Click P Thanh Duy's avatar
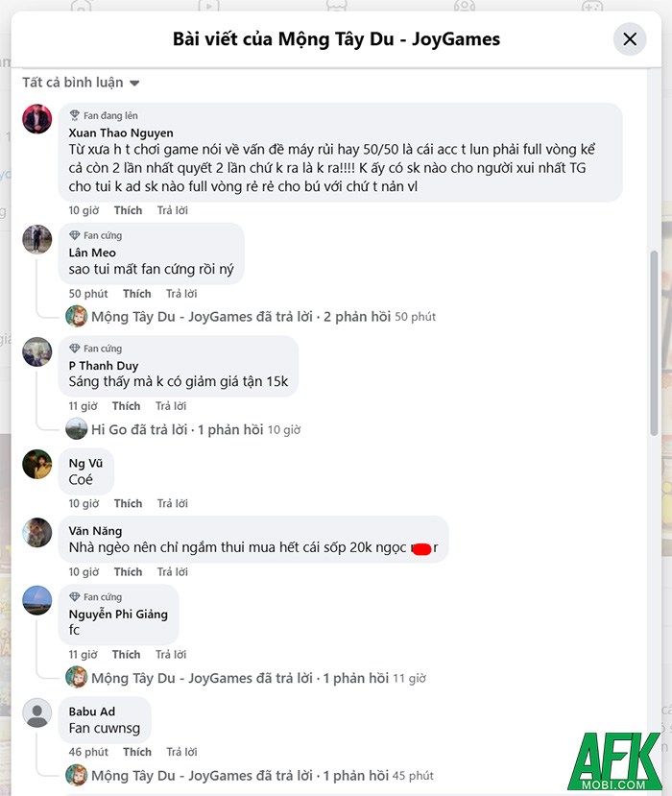Screen dimensions: 672x796 36,352
